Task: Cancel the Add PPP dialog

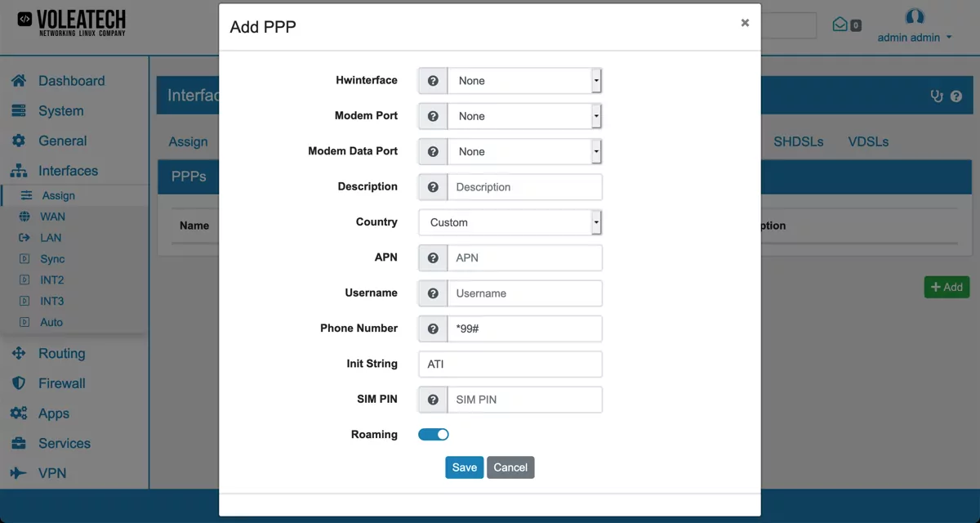Action: 510,467
